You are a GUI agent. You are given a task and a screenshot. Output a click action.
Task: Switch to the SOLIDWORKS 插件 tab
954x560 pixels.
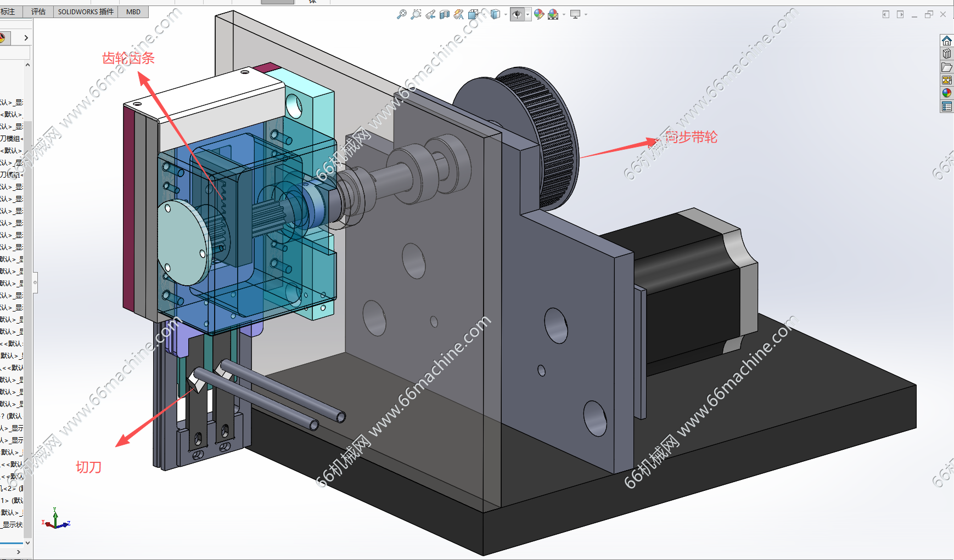(86, 12)
